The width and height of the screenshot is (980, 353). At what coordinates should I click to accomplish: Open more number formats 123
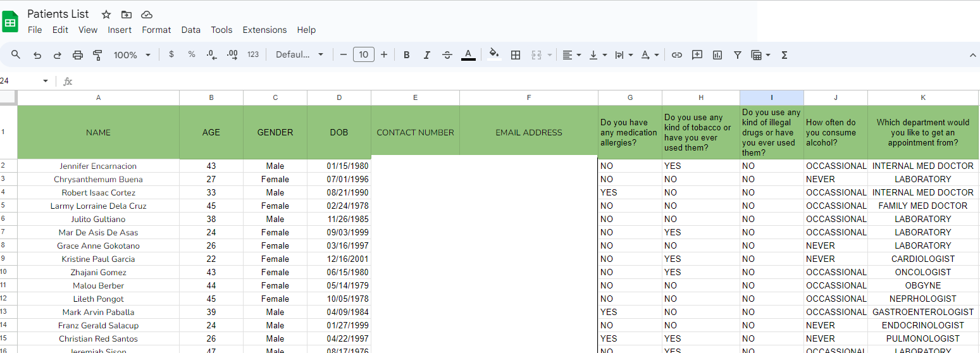pyautogui.click(x=253, y=55)
